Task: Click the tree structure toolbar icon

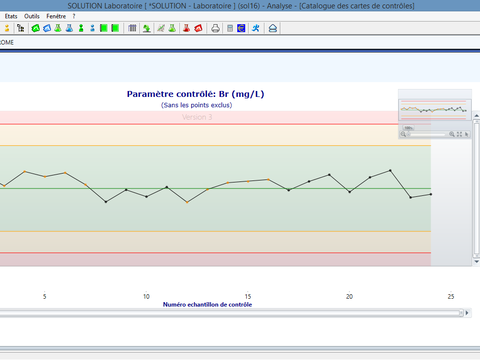Action: coord(21,28)
